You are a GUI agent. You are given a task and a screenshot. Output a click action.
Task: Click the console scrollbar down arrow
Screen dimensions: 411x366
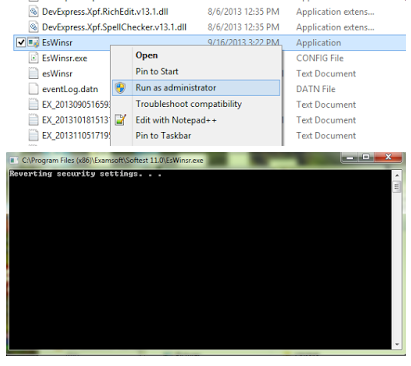coord(397,344)
